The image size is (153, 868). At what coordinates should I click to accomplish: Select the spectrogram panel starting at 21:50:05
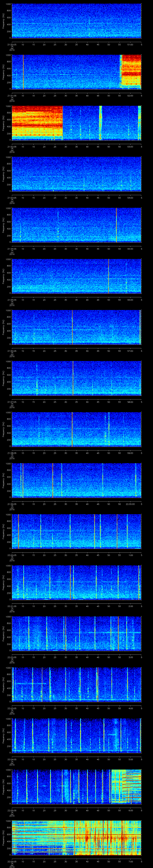[77, 21]
